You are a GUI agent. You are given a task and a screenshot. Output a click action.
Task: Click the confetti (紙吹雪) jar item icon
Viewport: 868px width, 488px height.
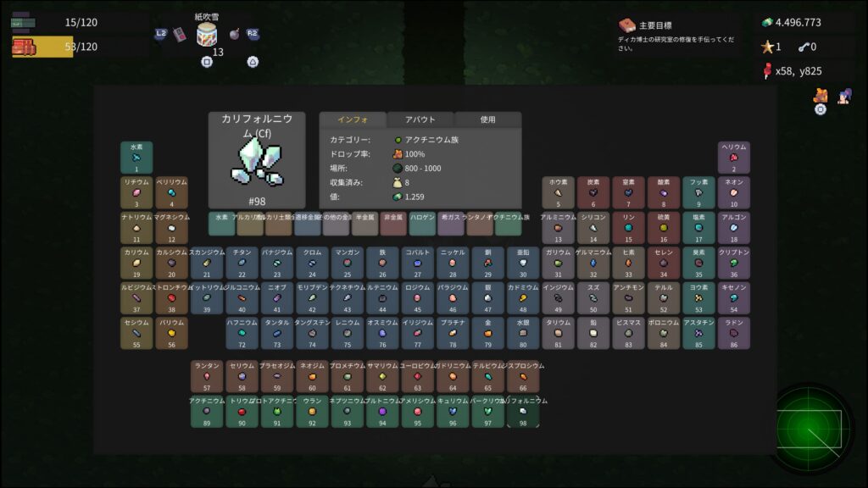(x=207, y=35)
